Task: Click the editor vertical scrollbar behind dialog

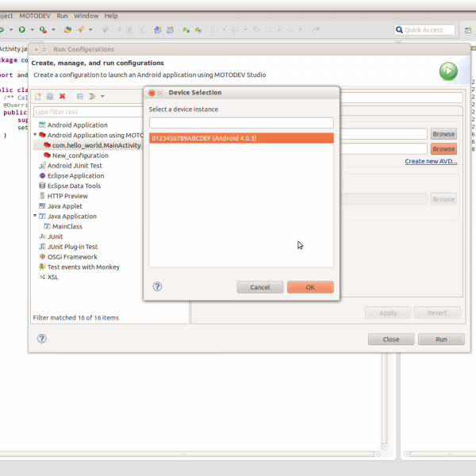Action: coord(385,399)
